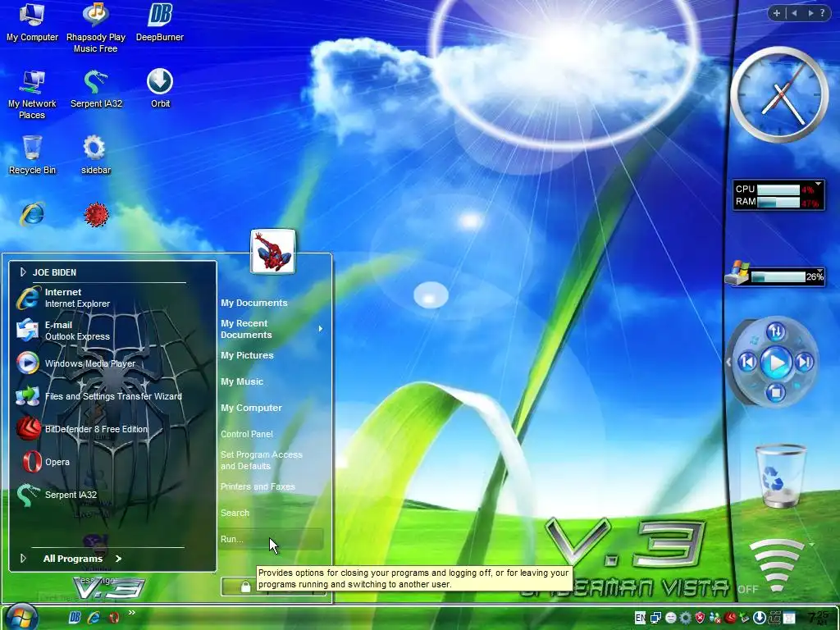
Task: Open Search from Start menu
Action: point(235,513)
